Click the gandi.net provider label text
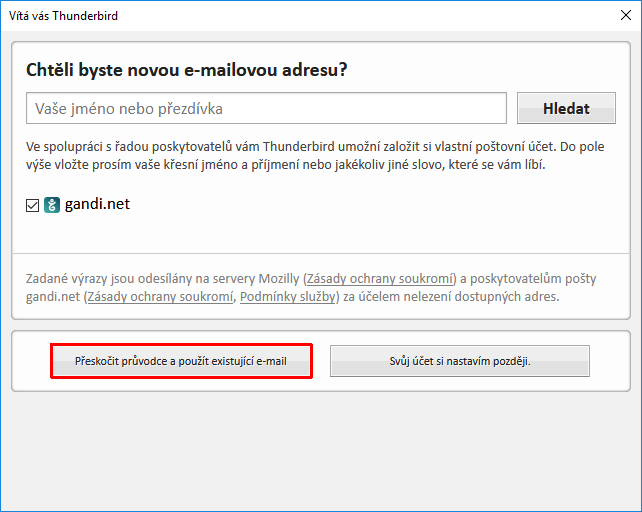 [x=97, y=205]
